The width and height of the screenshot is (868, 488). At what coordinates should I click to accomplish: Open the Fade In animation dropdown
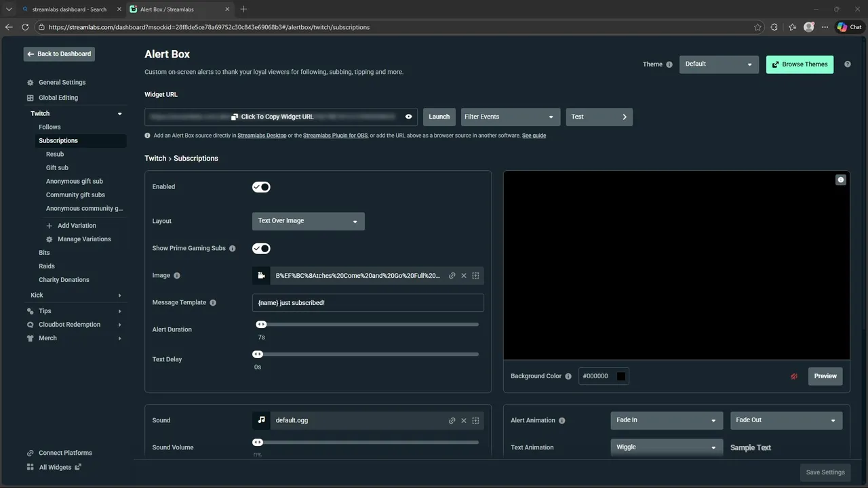pyautogui.click(x=667, y=420)
